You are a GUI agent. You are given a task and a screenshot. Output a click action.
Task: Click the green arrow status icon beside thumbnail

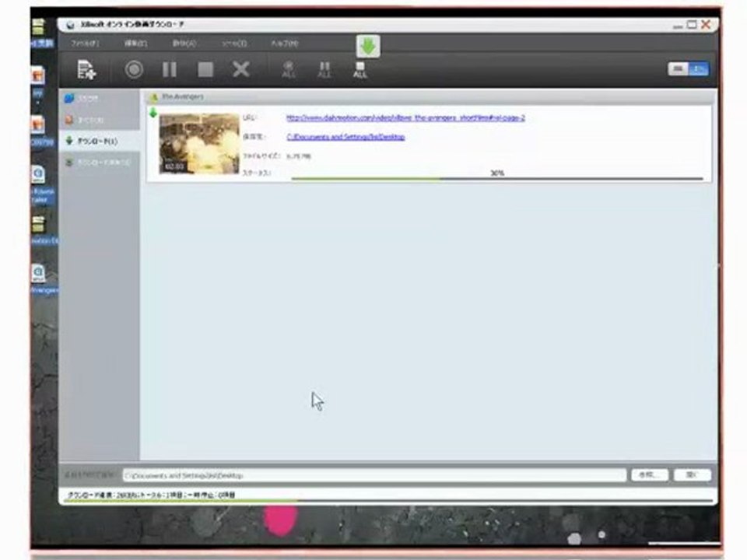pos(153,114)
